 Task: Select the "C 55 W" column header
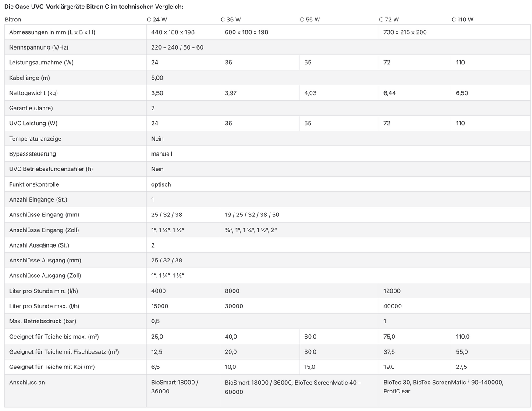310,19
